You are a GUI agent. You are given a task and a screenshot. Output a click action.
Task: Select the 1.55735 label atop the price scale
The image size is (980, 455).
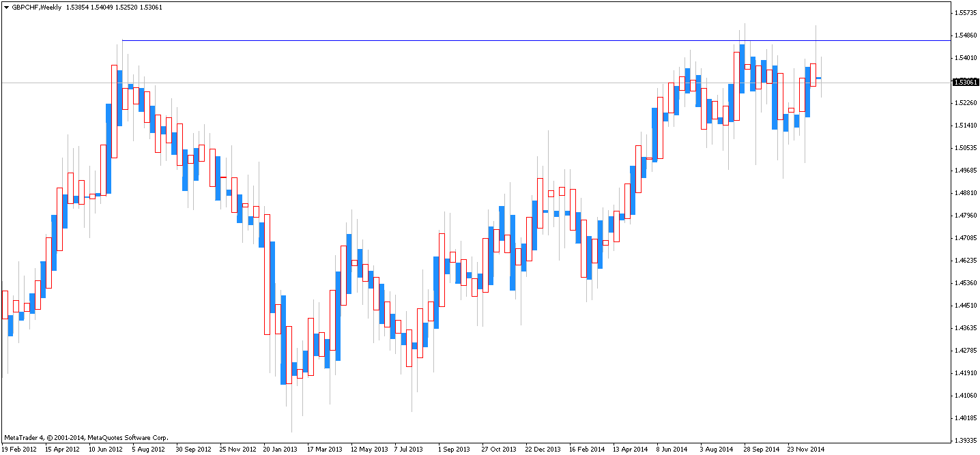[964, 12]
